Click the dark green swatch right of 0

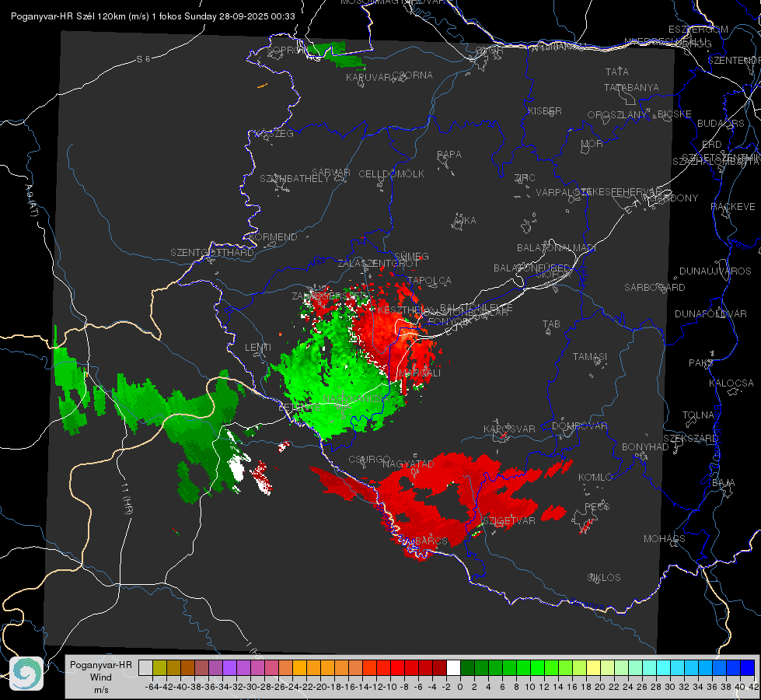coord(467,667)
